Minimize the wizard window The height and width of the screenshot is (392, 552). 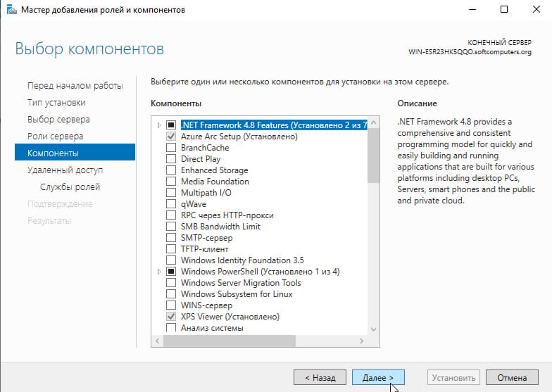pos(472,10)
